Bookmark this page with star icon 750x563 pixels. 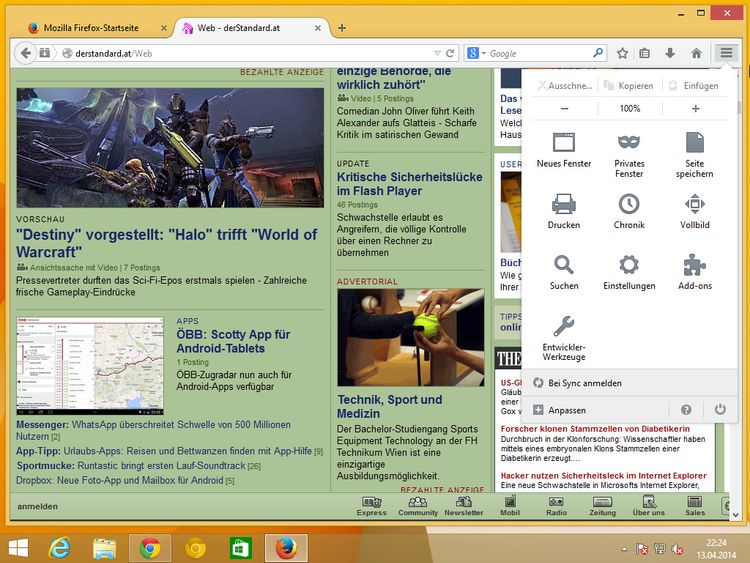click(x=622, y=53)
